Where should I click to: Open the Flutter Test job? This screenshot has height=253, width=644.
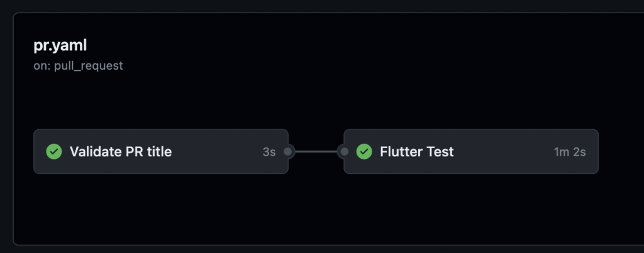pos(416,151)
